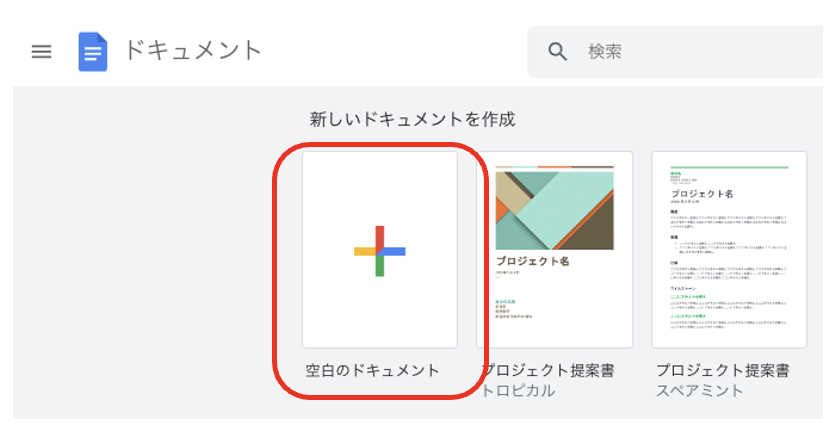
Task: Click the 空白のドキュメント label
Action: coord(372,371)
